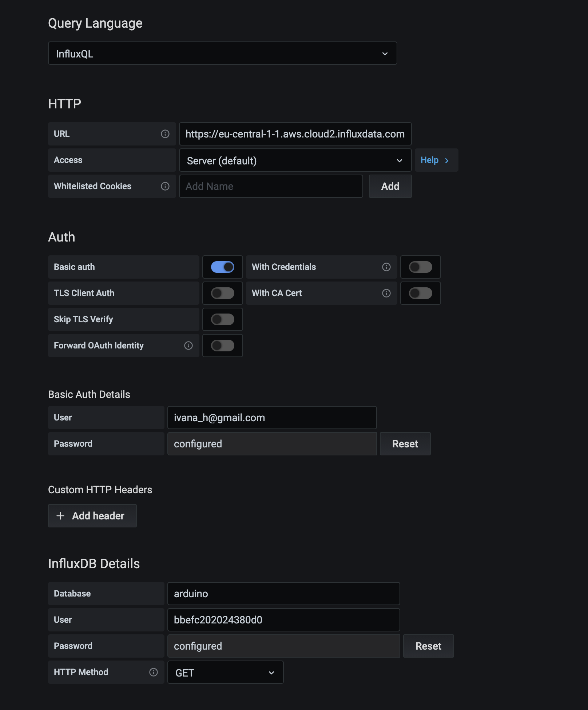Enable the TLS Client Auth toggle

(223, 294)
